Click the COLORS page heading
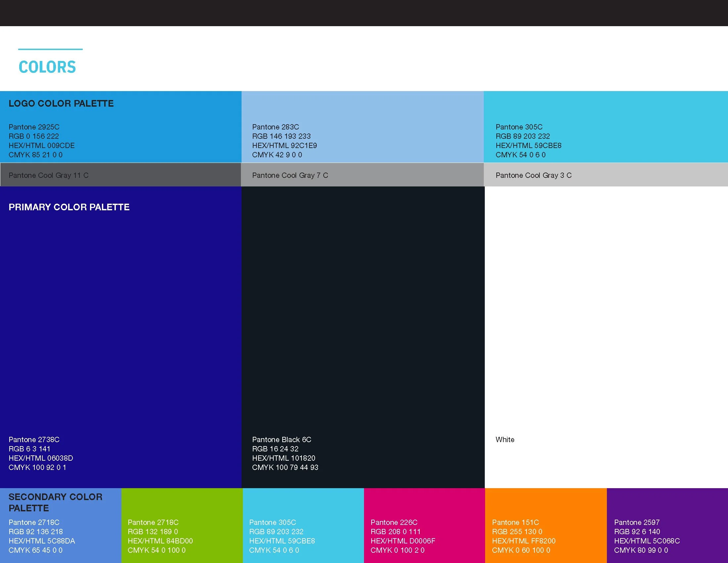This screenshot has height=563, width=728. tap(48, 67)
